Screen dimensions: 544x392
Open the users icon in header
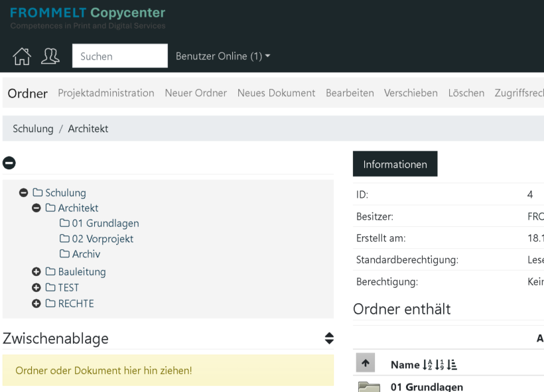pos(50,56)
